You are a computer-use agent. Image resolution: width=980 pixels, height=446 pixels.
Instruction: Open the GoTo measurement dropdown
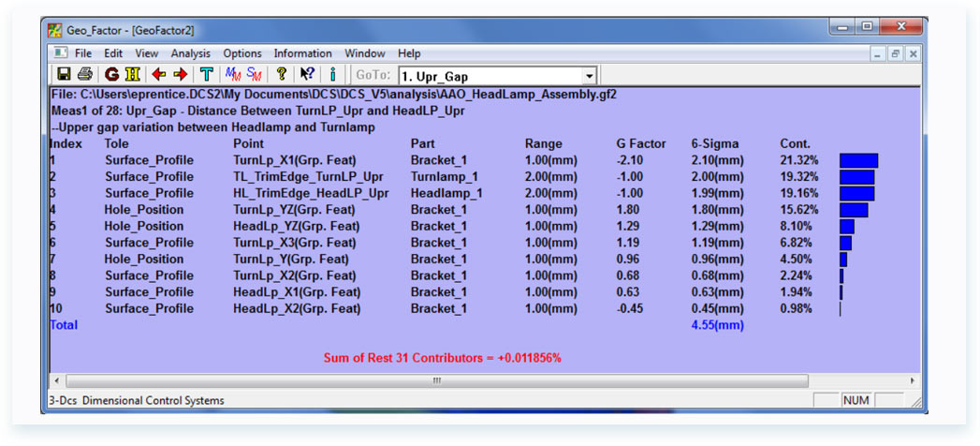tap(589, 76)
